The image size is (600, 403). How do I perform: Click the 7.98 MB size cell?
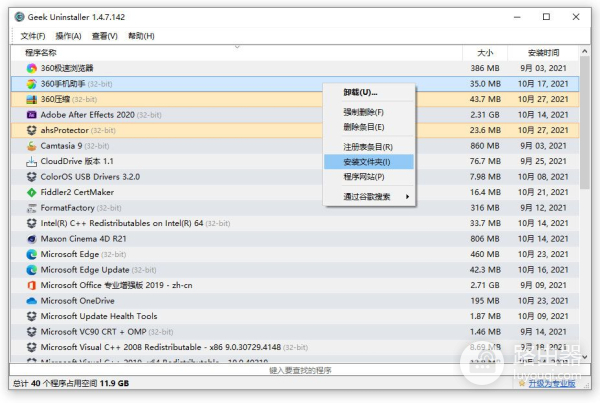[485, 177]
